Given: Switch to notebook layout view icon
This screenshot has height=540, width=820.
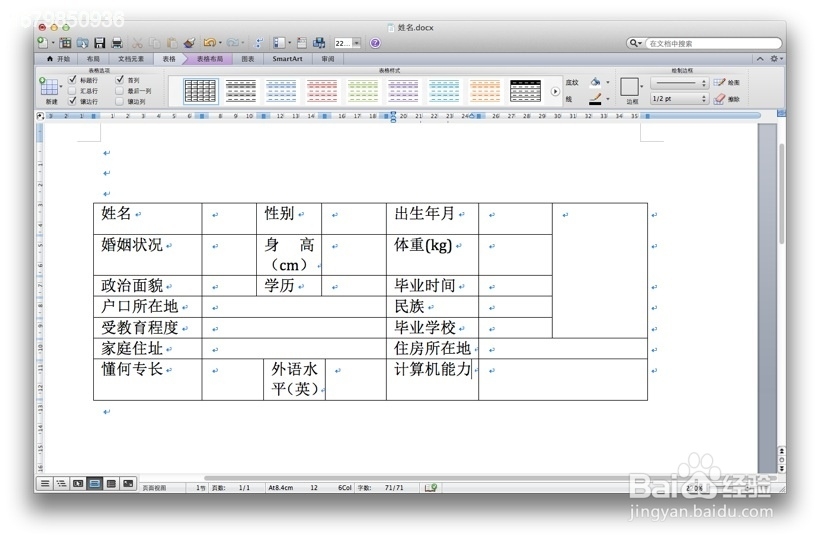Looking at the screenshot, I should pos(111,484).
